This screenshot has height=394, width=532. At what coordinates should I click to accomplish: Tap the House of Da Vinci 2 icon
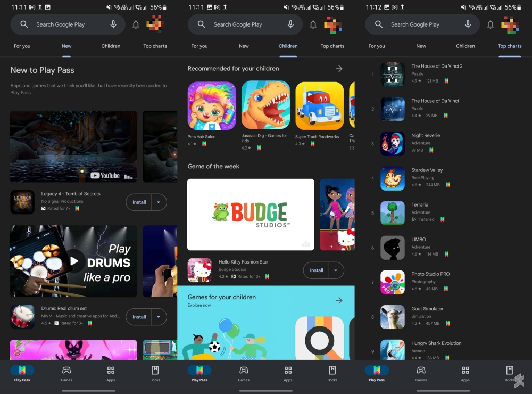click(393, 75)
